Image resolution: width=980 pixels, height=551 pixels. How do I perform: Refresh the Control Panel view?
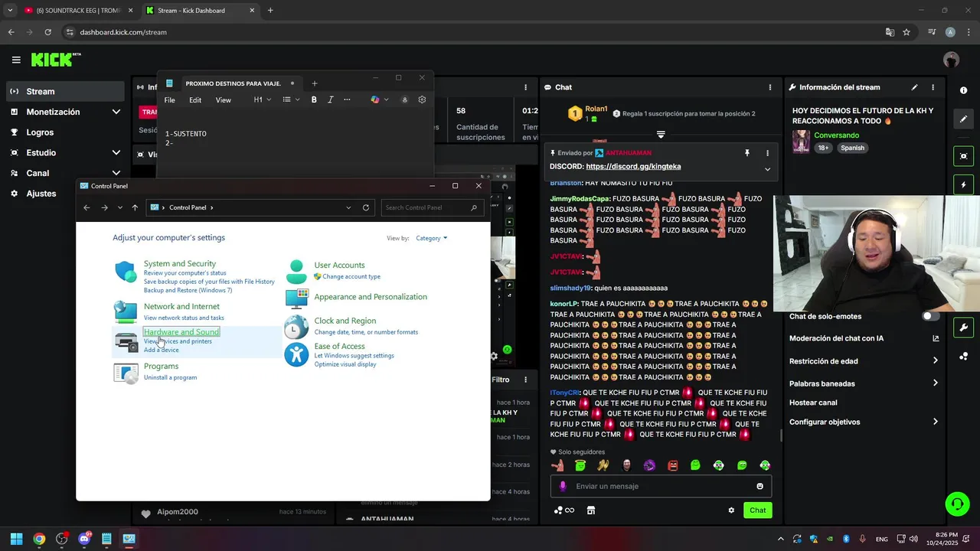click(x=366, y=207)
